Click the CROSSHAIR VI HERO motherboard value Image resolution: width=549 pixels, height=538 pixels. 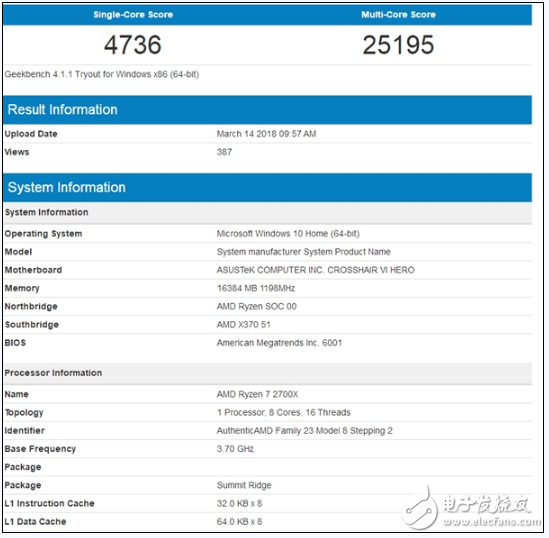[315, 270]
